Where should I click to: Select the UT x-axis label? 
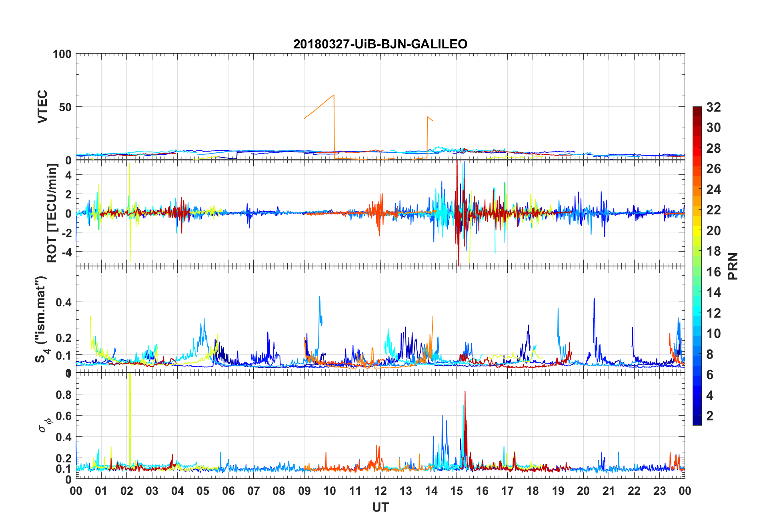380,508
